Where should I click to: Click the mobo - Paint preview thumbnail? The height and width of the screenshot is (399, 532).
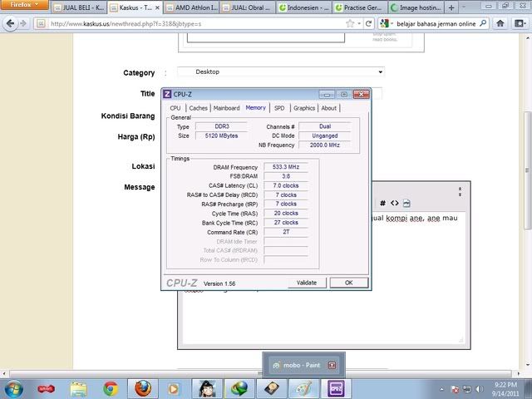[x=303, y=365]
